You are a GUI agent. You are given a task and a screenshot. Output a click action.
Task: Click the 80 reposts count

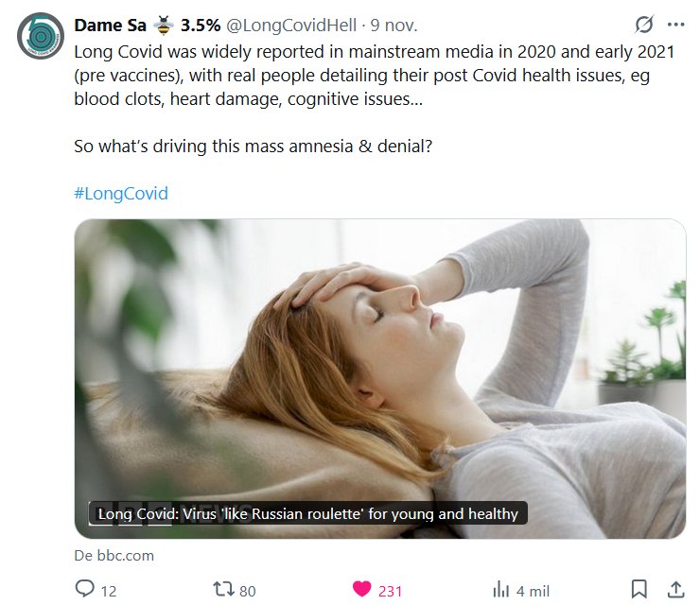coord(247,591)
